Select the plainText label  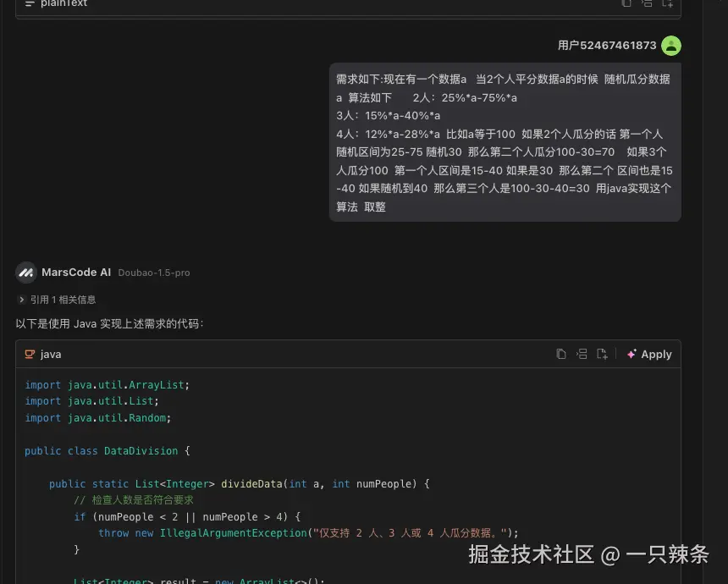(63, 4)
